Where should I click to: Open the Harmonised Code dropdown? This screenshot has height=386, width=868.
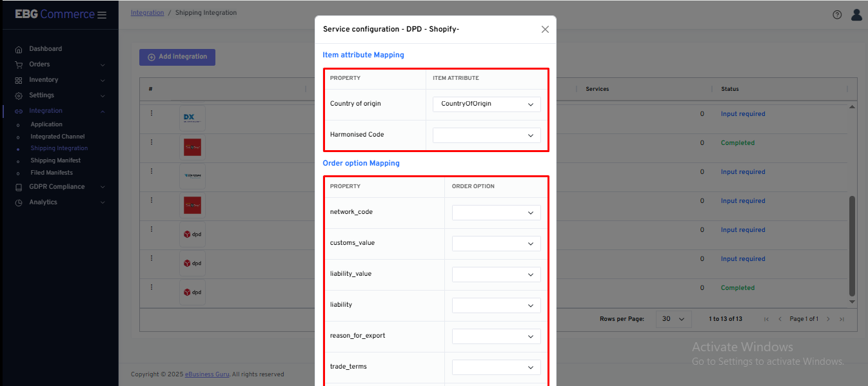tap(486, 135)
